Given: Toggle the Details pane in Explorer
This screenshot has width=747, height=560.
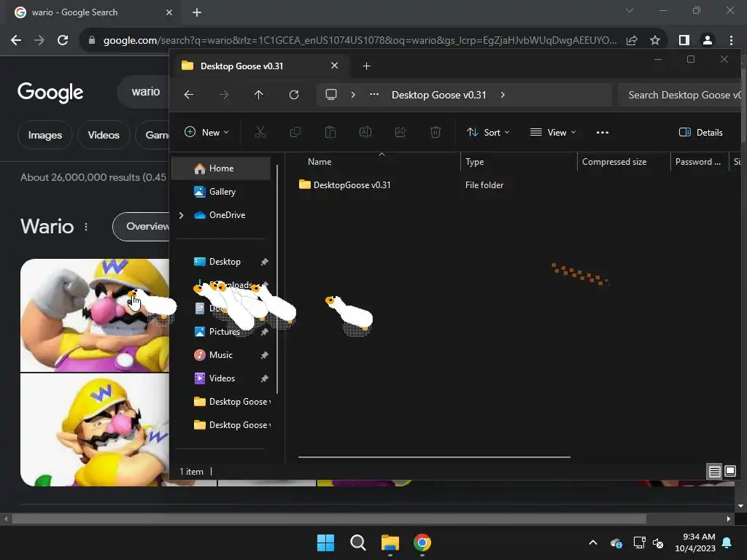Looking at the screenshot, I should 701,133.
